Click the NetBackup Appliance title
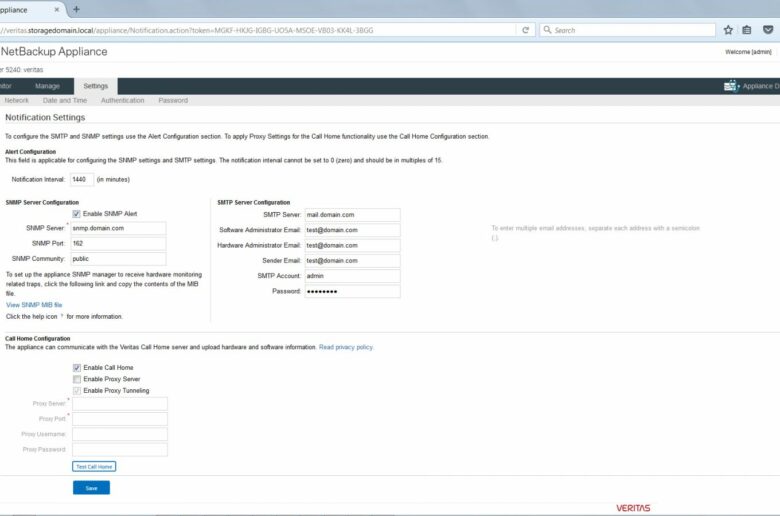Screen dimensions: 780x516 pyautogui.click(x=54, y=52)
